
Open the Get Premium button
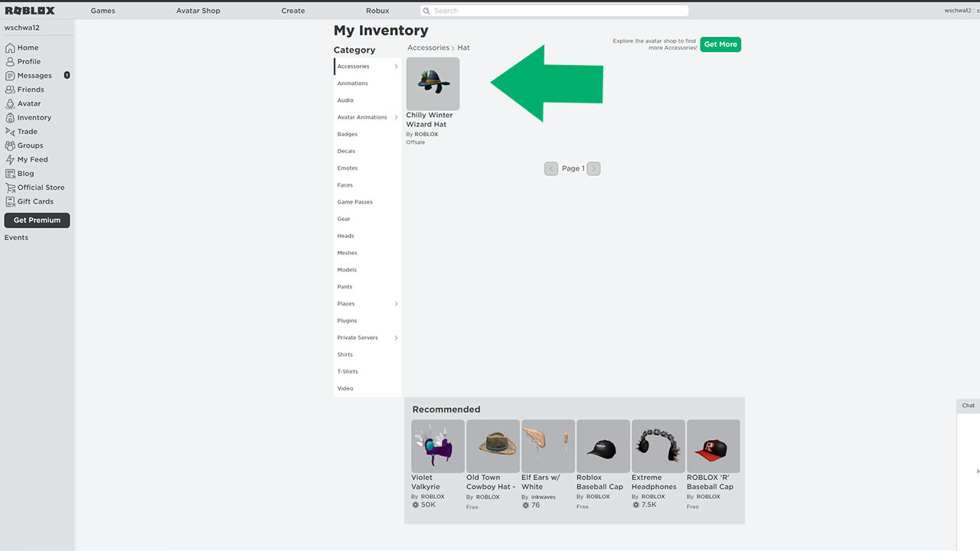(37, 220)
